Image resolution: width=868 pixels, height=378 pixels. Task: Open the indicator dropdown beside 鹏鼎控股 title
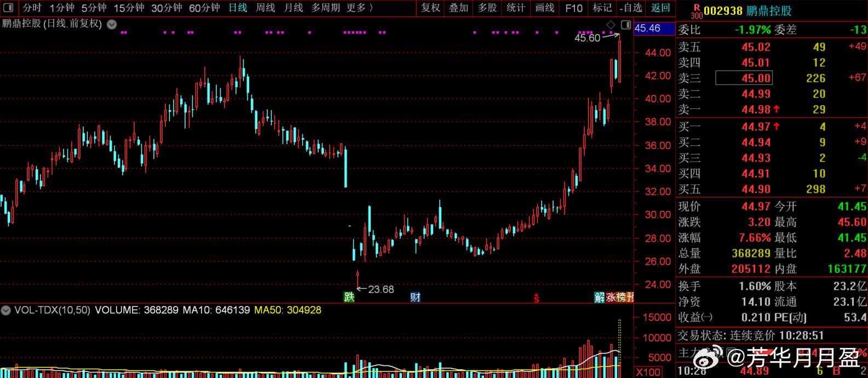point(112,25)
